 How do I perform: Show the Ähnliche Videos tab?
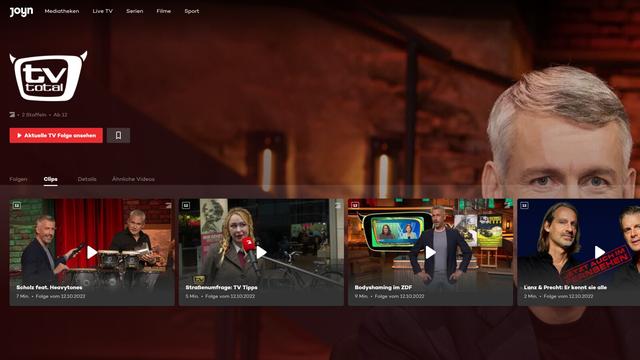pyautogui.click(x=133, y=179)
